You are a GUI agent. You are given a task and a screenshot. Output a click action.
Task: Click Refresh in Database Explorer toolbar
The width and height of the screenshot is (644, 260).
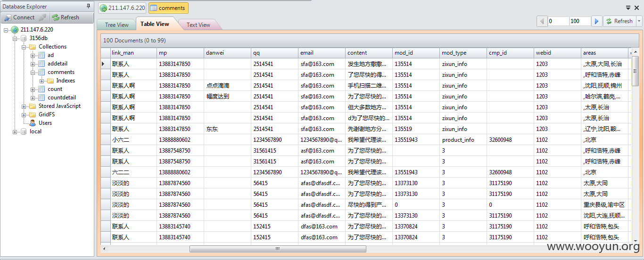[66, 17]
